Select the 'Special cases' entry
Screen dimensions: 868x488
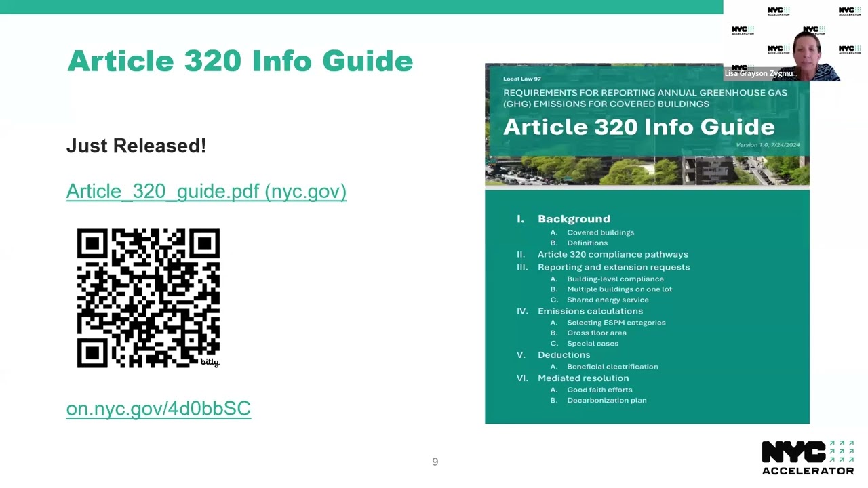(x=593, y=344)
